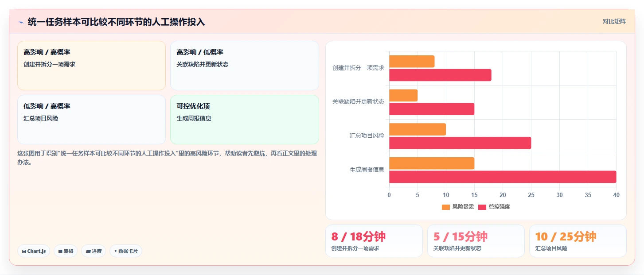Click the orange bar for 生成周报信息

click(x=432, y=163)
